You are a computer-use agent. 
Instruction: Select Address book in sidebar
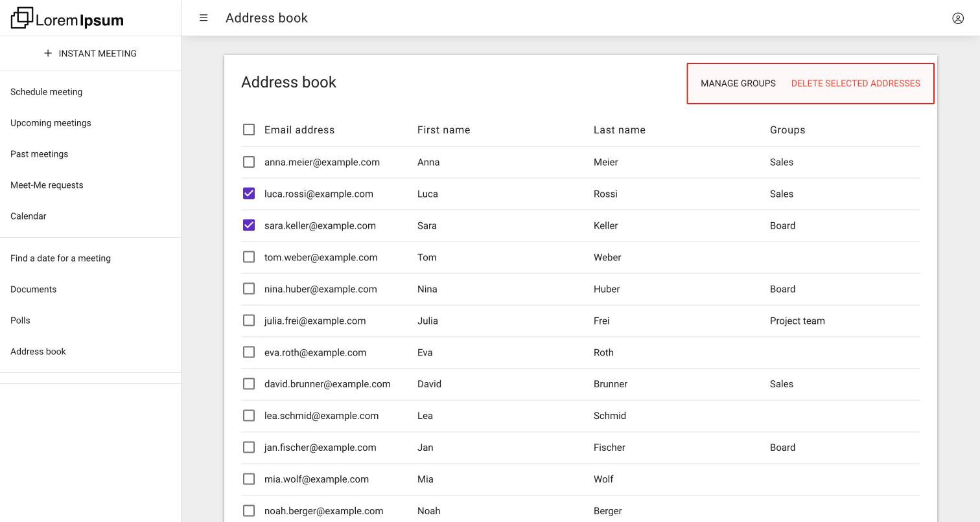[x=38, y=352]
